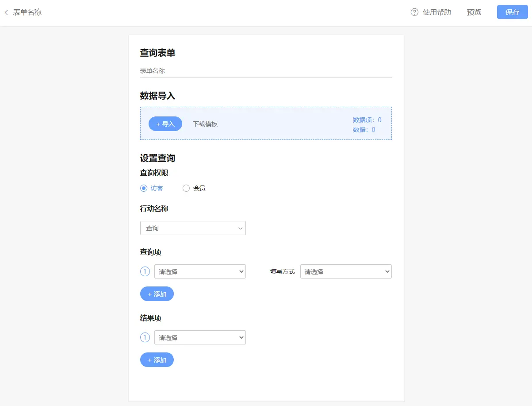Open the 行动名称 dropdown showing 查询
The height and width of the screenshot is (406, 532).
click(193, 228)
